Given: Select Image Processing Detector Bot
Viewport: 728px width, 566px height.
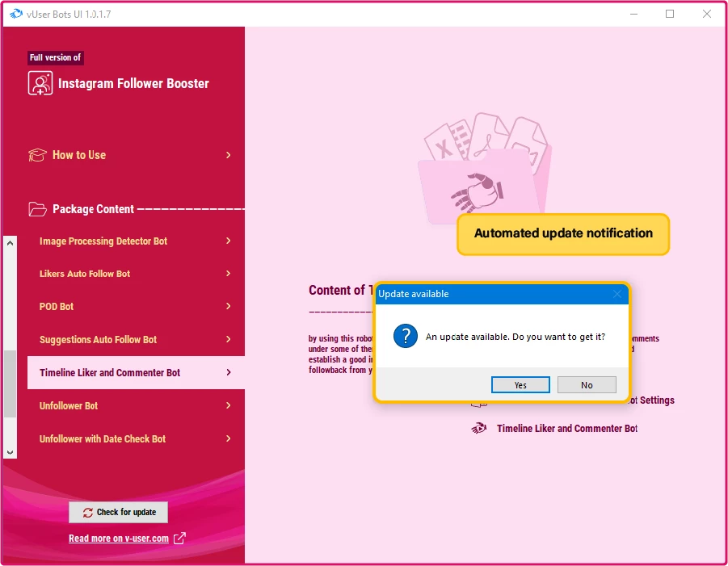Looking at the screenshot, I should 136,241.
